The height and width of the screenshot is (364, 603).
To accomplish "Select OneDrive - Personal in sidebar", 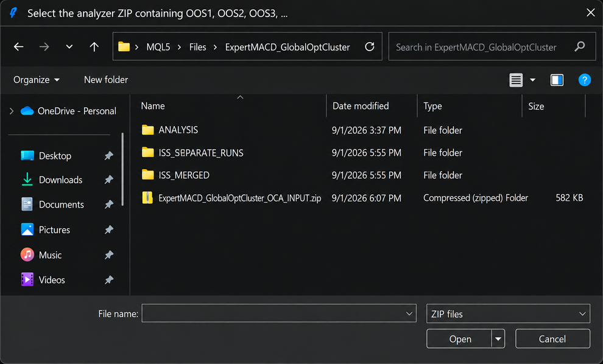I will click(x=68, y=111).
